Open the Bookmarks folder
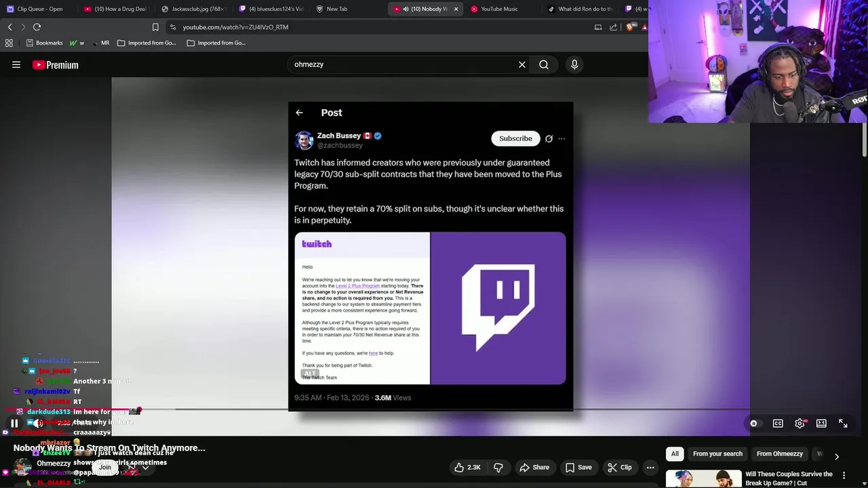 (x=44, y=43)
